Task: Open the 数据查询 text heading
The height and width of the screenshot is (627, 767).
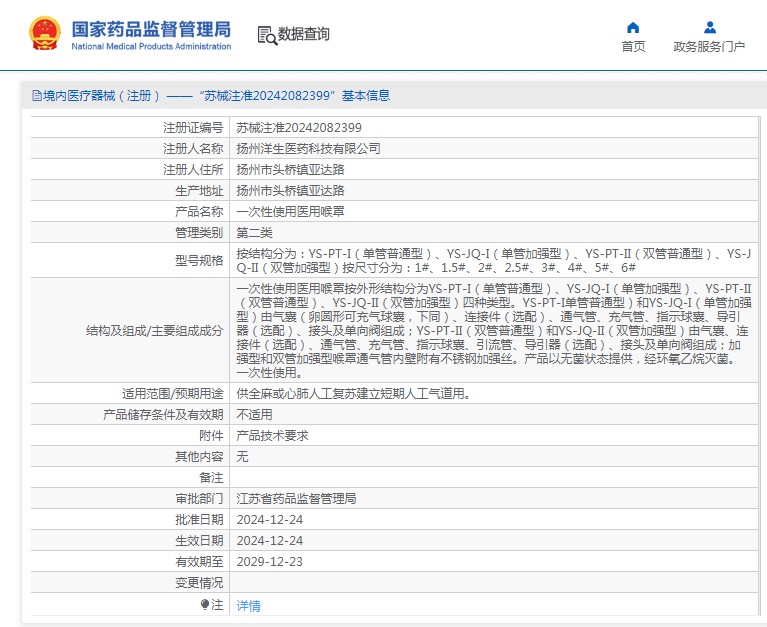Action: (304, 34)
